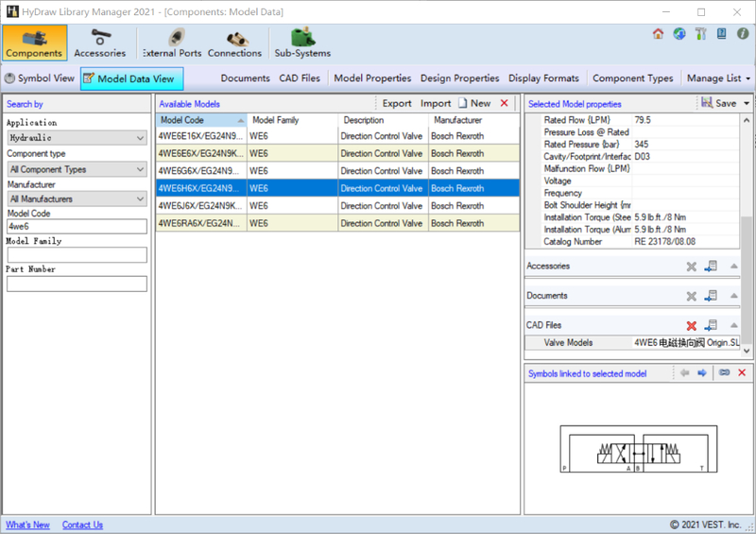Open Display Formats
The height and width of the screenshot is (534, 756).
543,78
